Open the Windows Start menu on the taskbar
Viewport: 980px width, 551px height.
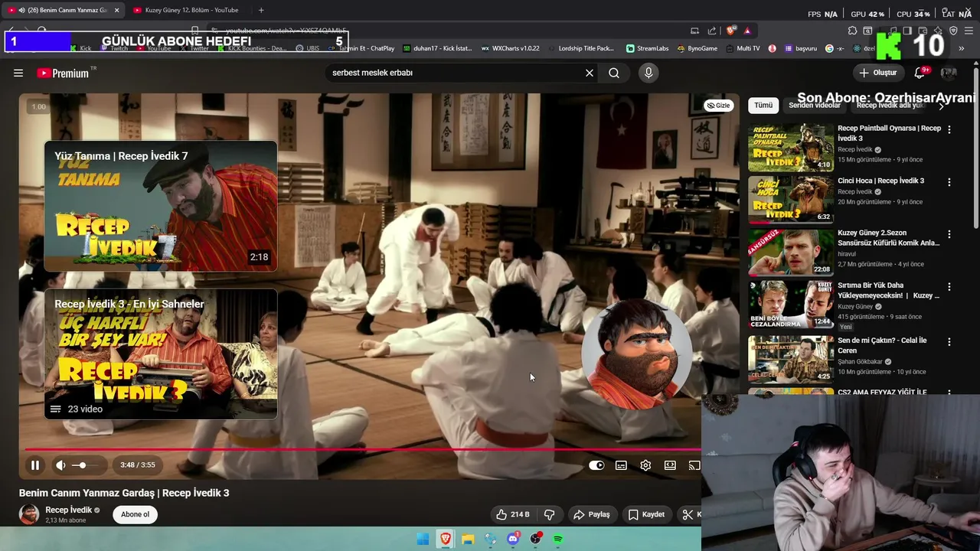(x=423, y=540)
